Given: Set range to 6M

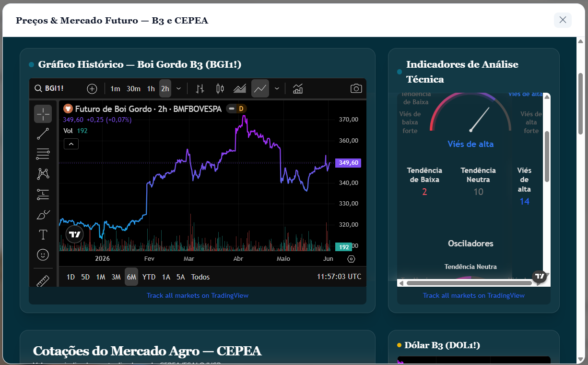Looking at the screenshot, I should pyautogui.click(x=131, y=277).
